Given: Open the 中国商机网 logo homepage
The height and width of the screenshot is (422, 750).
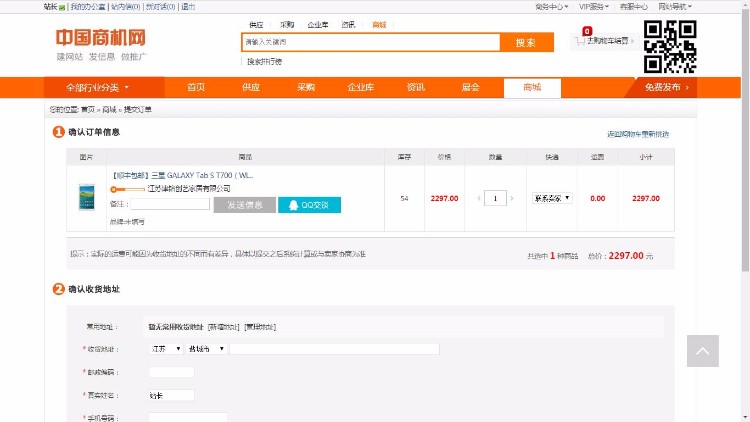Looking at the screenshot, I should (x=100, y=38).
